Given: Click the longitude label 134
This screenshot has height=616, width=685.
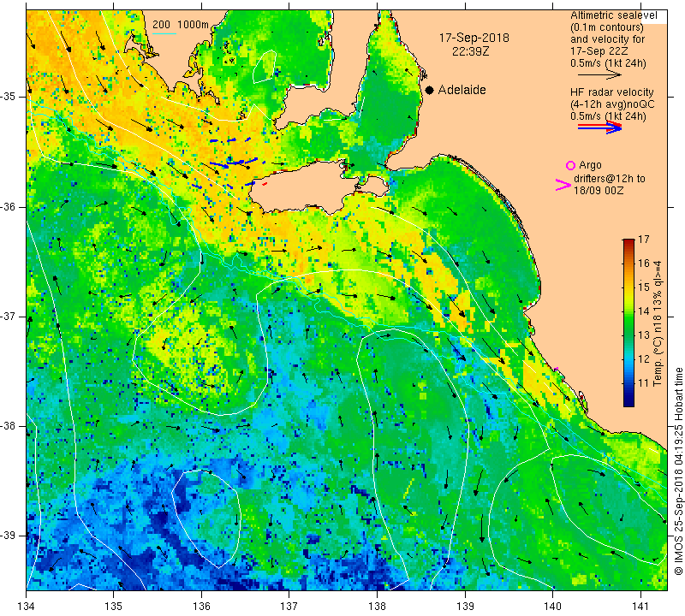Looking at the screenshot, I should point(27,607).
